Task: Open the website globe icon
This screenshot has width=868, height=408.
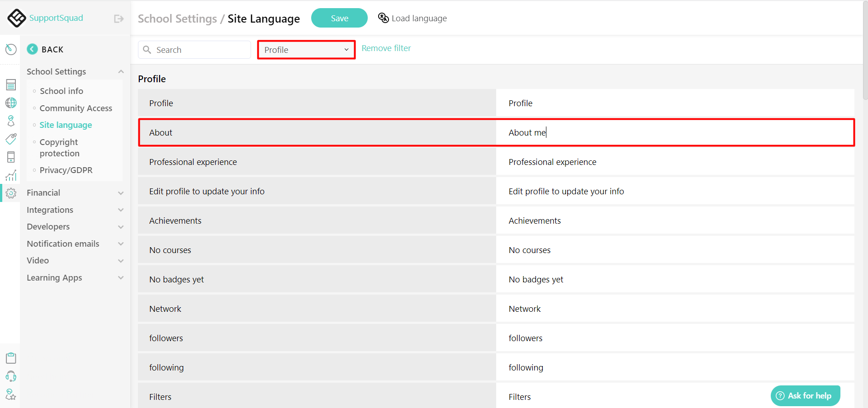Action: coord(11,103)
